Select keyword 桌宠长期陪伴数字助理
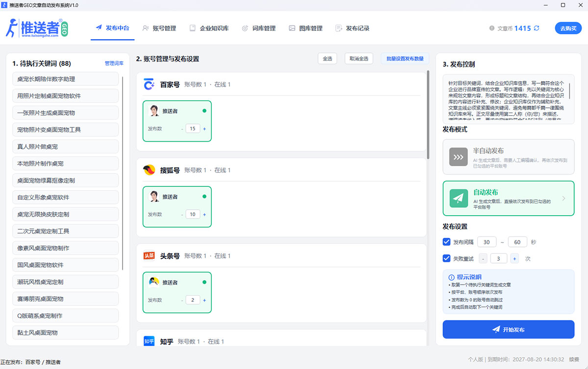The image size is (588, 369). [66, 79]
